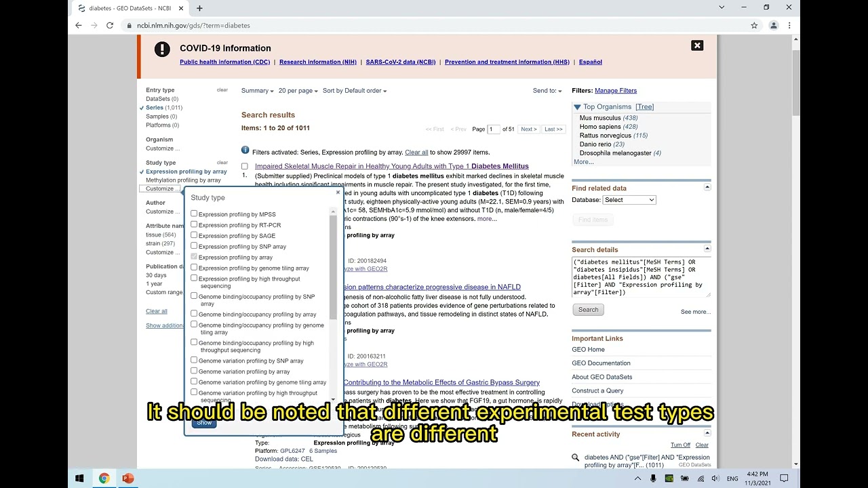Check Expression profiling by high throughput sequencing
The height and width of the screenshot is (488, 868).
pyautogui.click(x=194, y=278)
